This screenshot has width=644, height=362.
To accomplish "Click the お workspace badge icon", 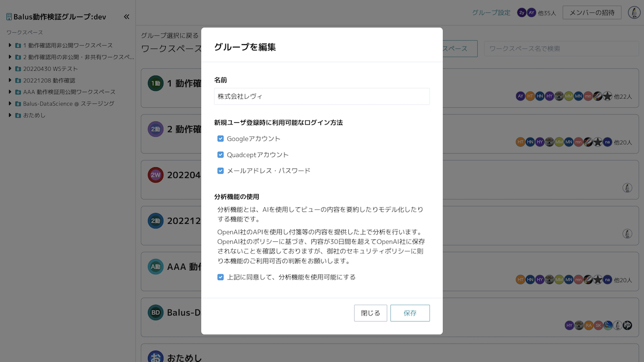I will click(x=156, y=357).
